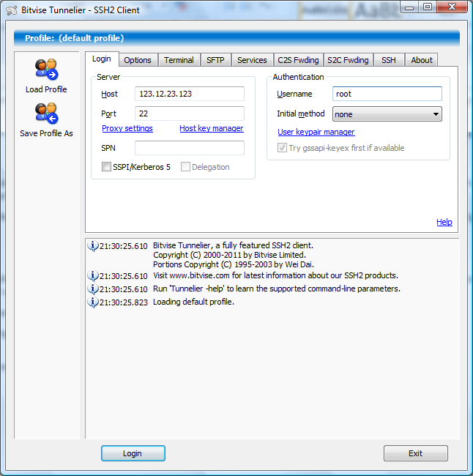The width and height of the screenshot is (473, 476).
Task: Click the Login button
Action: click(133, 453)
